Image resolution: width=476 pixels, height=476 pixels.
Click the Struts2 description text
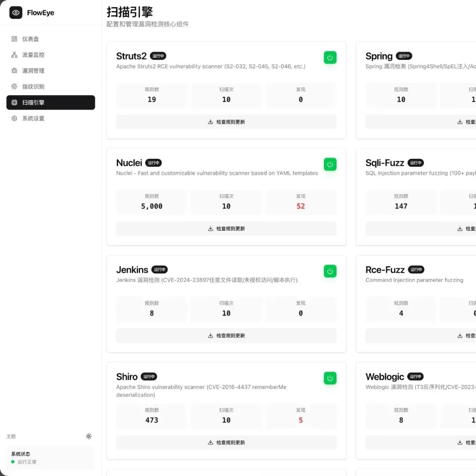(211, 67)
